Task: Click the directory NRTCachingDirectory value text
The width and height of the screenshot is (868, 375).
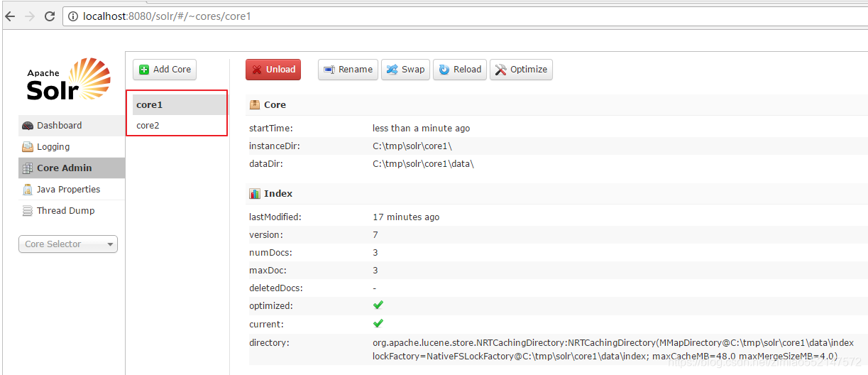Action: pos(613,349)
